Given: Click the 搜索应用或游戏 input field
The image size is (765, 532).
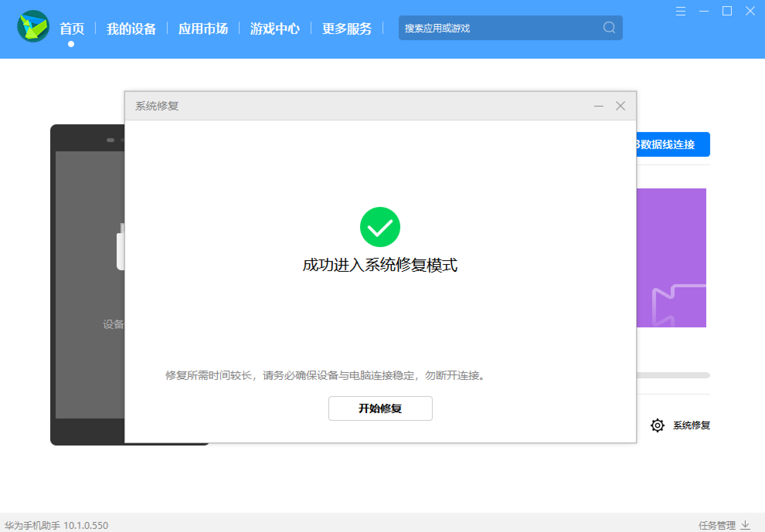Looking at the screenshot, I should pyautogui.click(x=483, y=28).
